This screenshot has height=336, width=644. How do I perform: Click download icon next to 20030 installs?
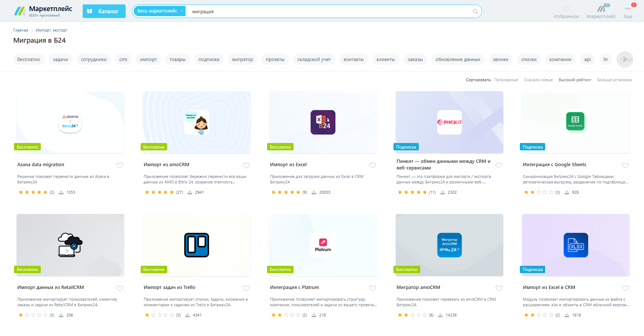pos(314,192)
